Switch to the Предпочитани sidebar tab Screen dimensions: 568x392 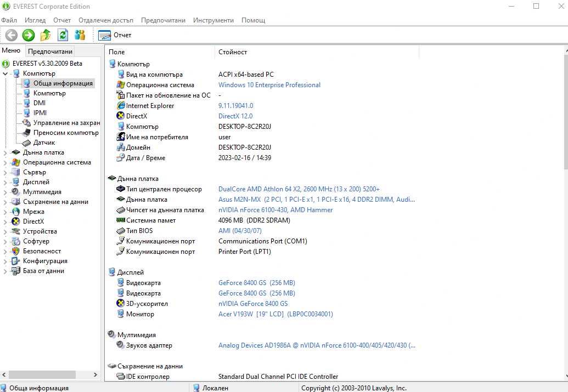(50, 52)
